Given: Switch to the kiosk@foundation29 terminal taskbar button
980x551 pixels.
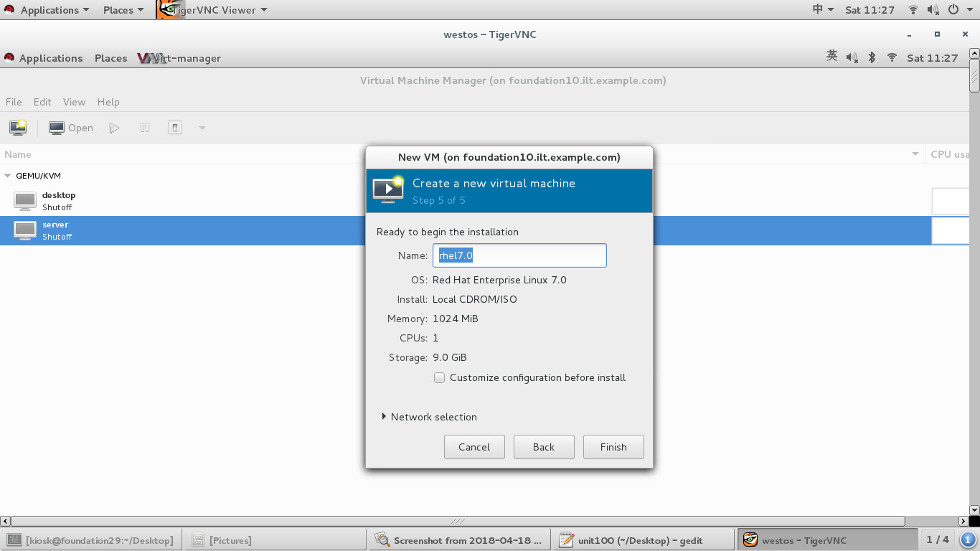Looking at the screenshot, I should 91,540.
